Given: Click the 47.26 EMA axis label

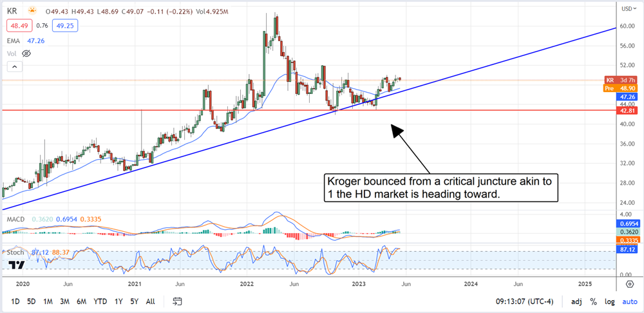Looking at the screenshot, I should (x=627, y=97).
